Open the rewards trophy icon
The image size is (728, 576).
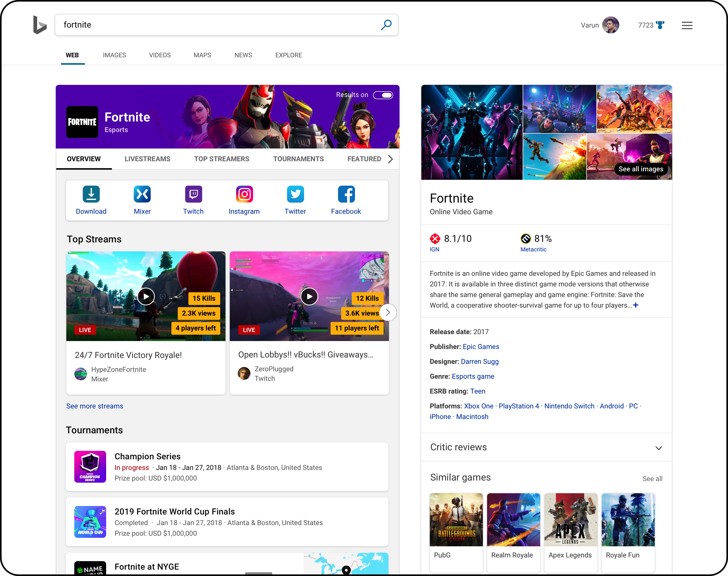point(660,25)
